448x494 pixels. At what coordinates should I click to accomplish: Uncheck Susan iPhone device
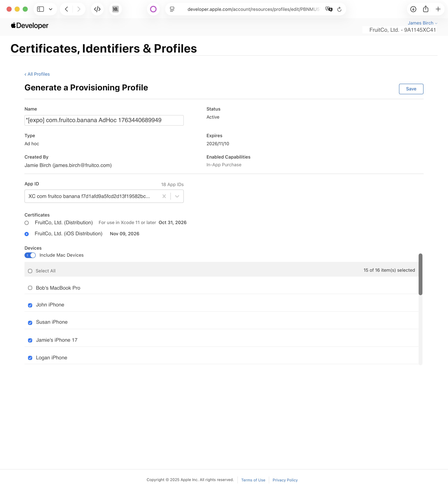coord(30,323)
